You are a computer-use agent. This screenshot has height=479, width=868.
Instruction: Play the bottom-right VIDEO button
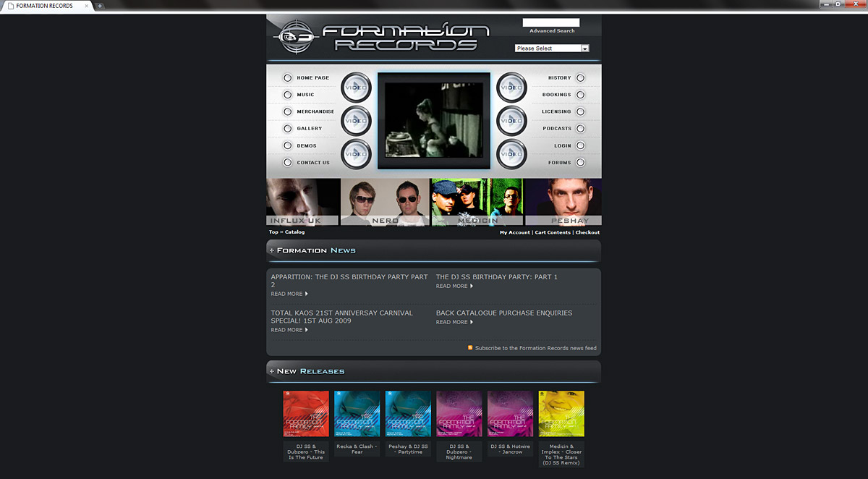[511, 154]
